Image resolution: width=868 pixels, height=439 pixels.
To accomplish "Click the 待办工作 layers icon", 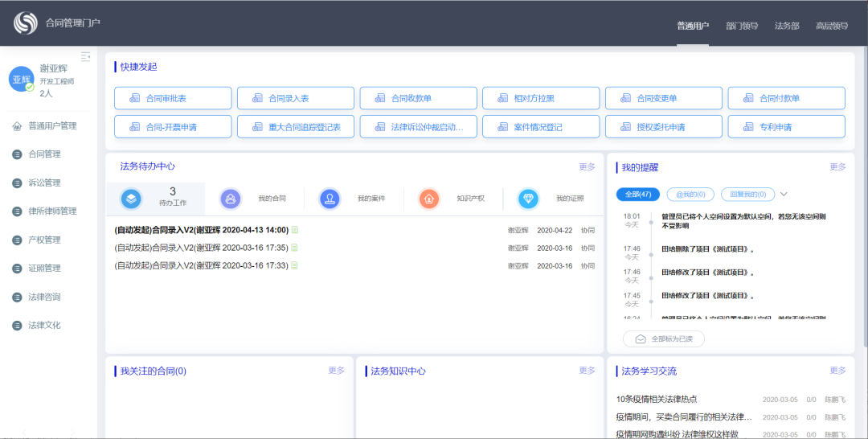I will click(x=132, y=199).
